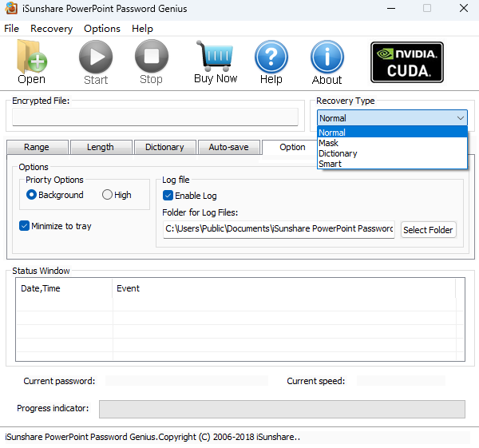Click the NVIDIA CUDA logo

click(407, 62)
